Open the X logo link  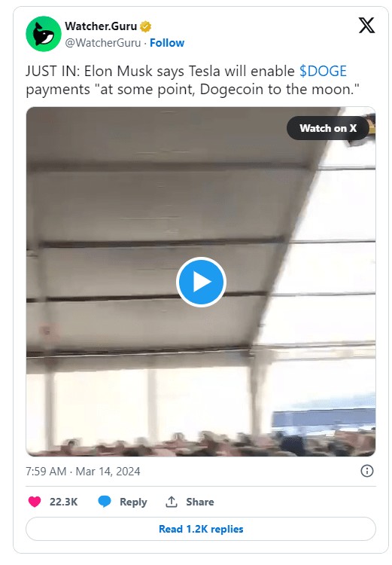point(366,25)
